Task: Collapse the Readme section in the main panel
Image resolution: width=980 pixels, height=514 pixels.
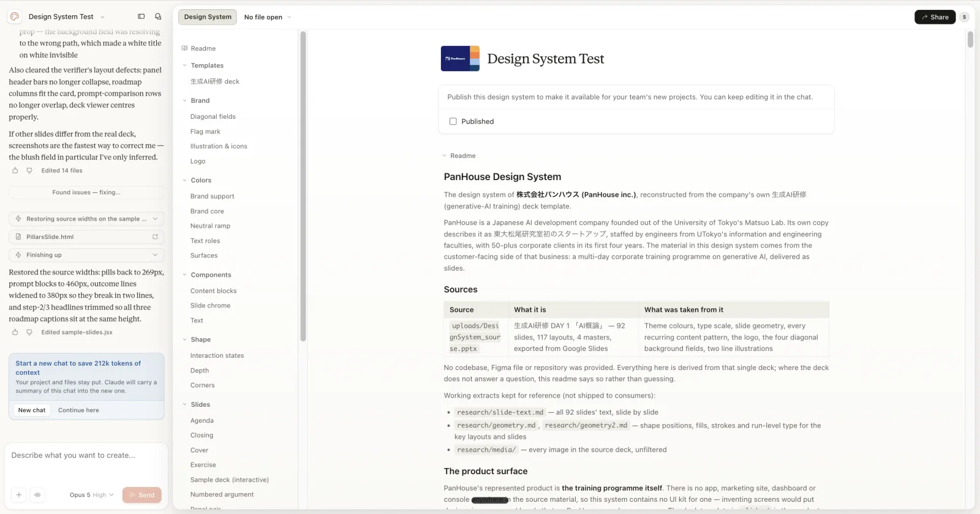Action: pos(444,156)
